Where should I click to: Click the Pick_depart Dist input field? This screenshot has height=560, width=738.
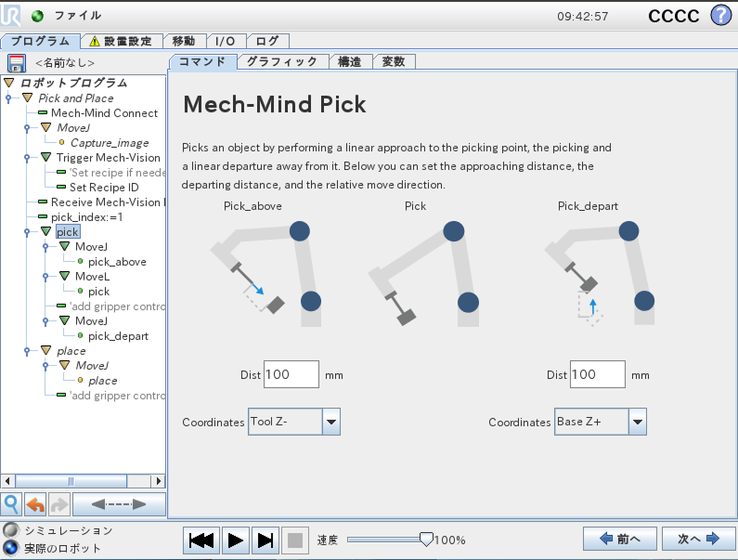coord(598,374)
